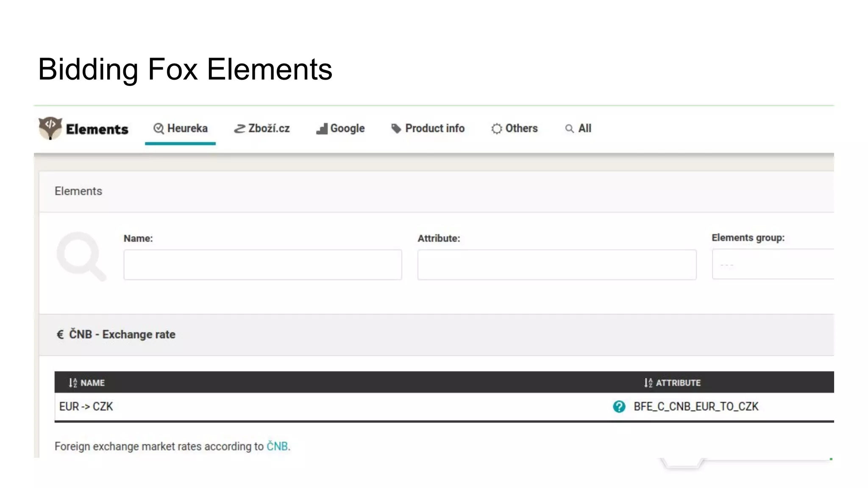
Task: Click the help icon beside BFE_C_CNB_EUR_TO_CZK
Action: coord(619,407)
